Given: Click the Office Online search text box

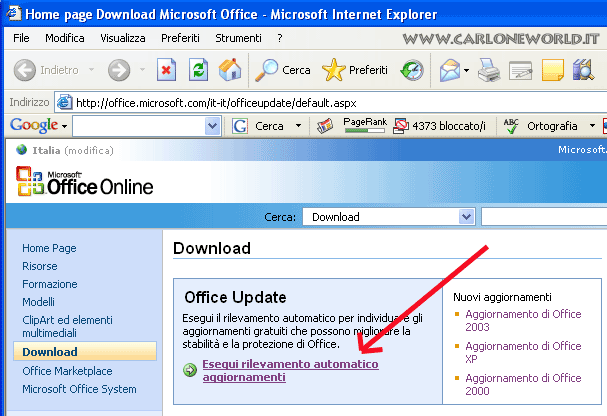Looking at the screenshot, I should tap(544, 217).
